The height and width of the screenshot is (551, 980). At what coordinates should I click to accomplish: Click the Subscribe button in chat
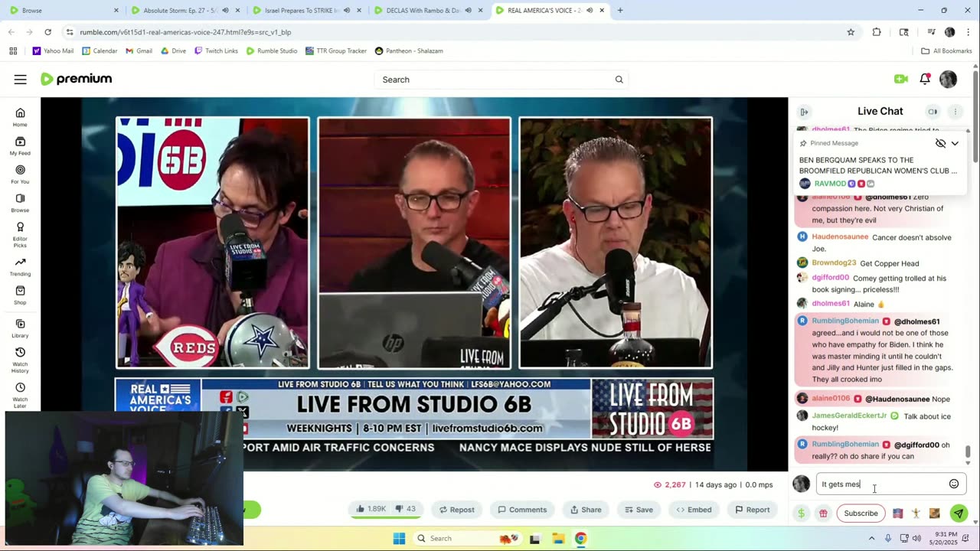(x=861, y=514)
